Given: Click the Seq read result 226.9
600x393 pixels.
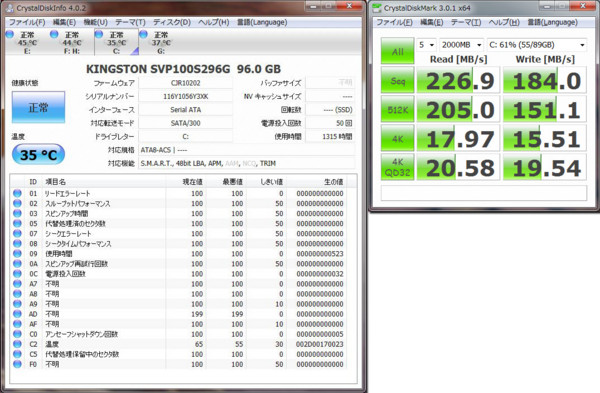Looking at the screenshot, I should coord(458,80).
